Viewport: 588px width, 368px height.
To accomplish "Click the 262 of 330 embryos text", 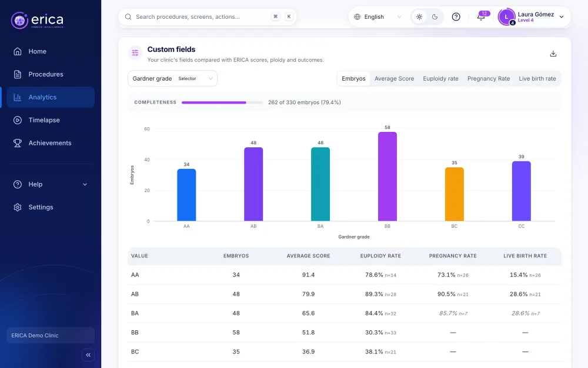I will 305,102.
